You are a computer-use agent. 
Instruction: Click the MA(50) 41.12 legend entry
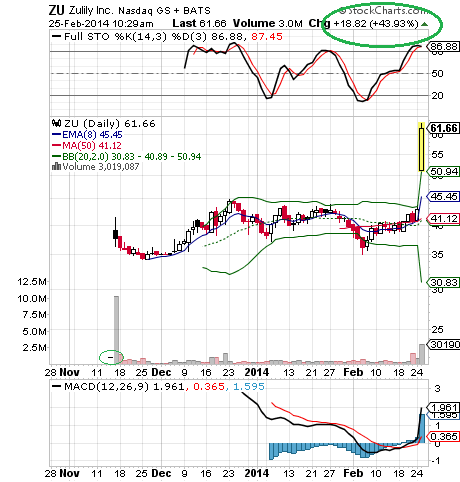pos(87,146)
